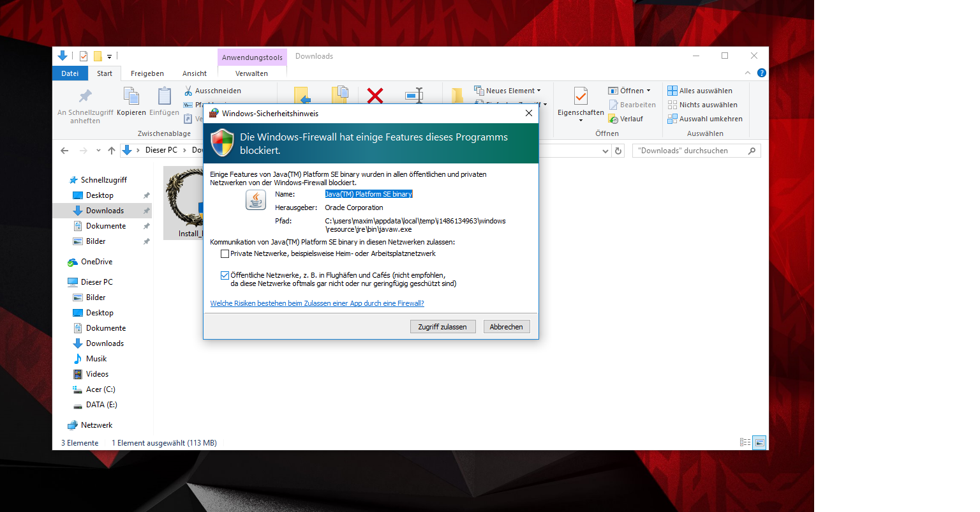980x512 pixels.
Task: Click the Downloads search input field
Action: coord(690,151)
